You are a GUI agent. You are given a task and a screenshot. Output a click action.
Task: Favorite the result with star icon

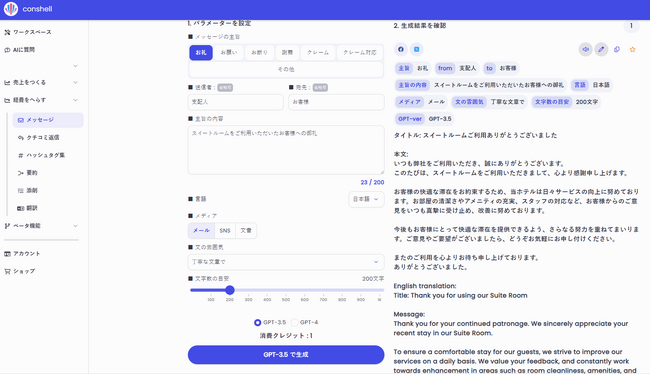pos(633,50)
